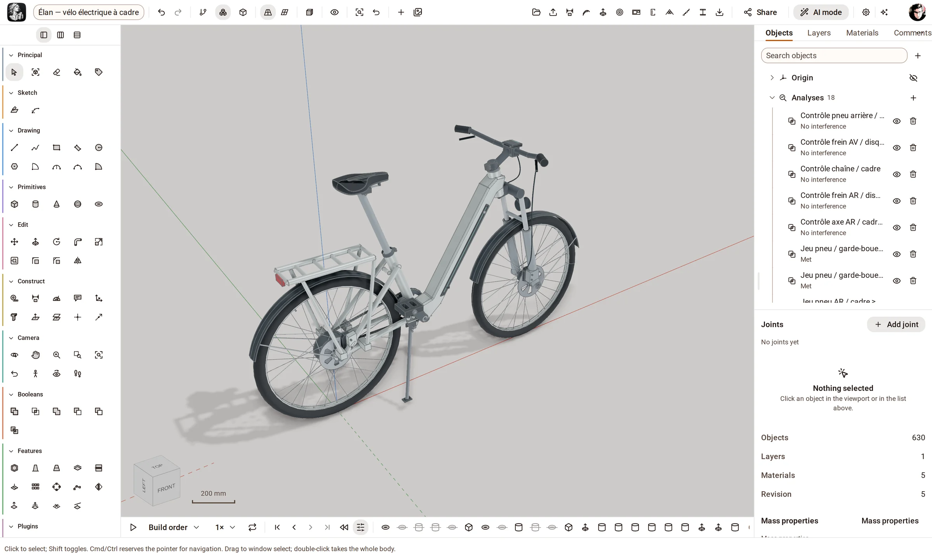Expand the Origin tree item

click(772, 78)
